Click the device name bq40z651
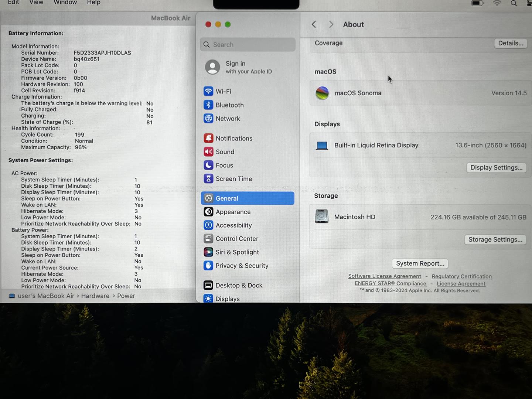Screen dimensions: 532x399 pyautogui.click(x=86, y=59)
